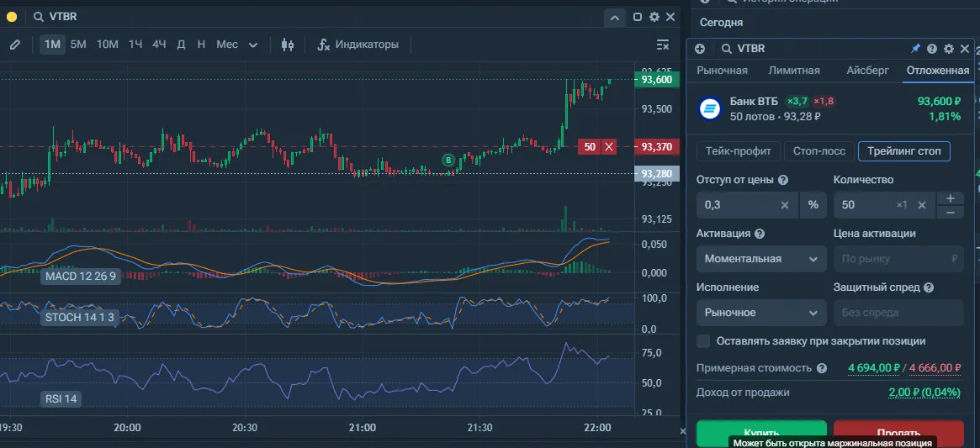Screen dimensions: 980x448
Task: Open the Индикаторы indicators menu
Action: pos(358,45)
